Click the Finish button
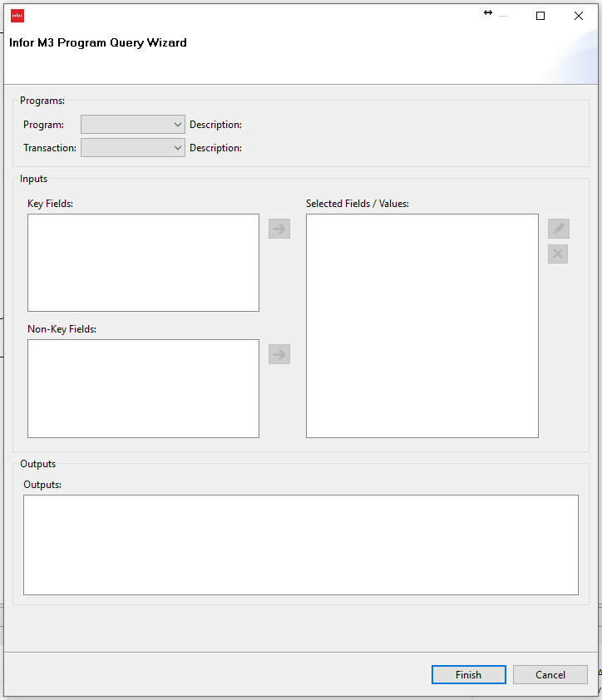602x700 pixels. [468, 674]
